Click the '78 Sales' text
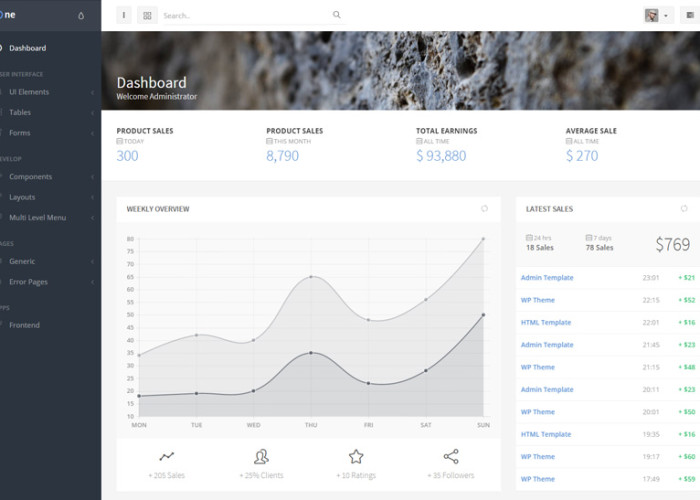 point(599,247)
